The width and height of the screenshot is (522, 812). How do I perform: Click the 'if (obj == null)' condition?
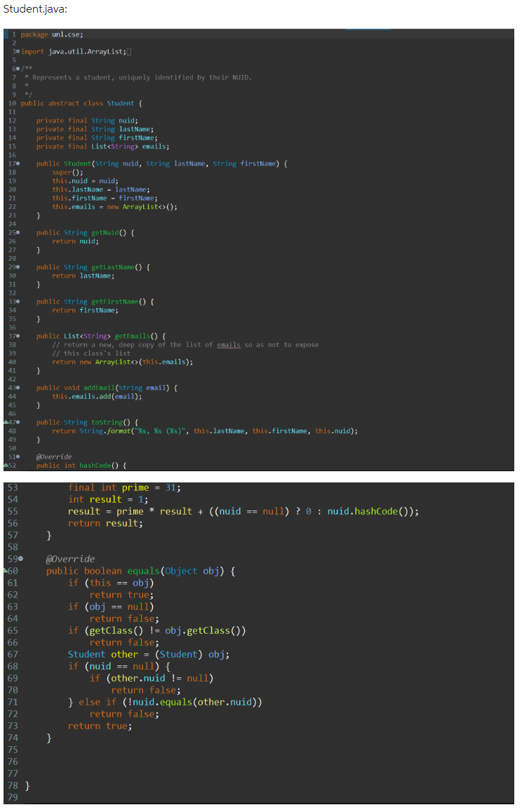click(111, 607)
